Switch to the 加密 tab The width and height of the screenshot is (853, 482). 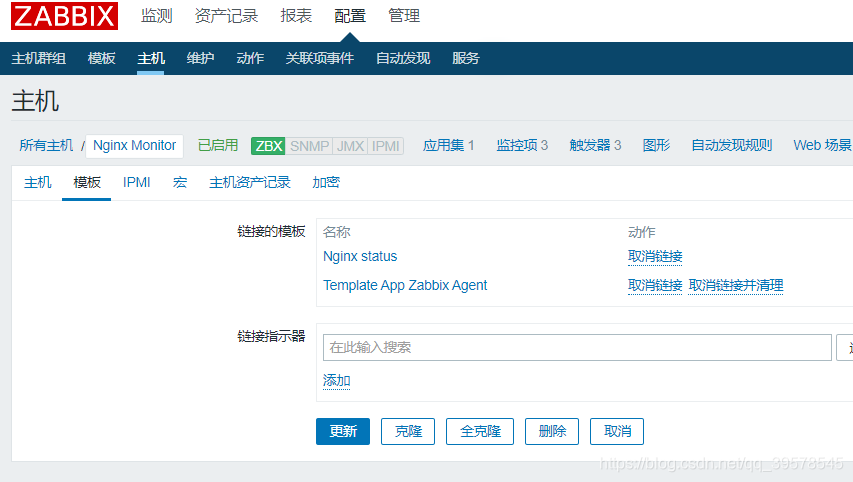pos(326,182)
